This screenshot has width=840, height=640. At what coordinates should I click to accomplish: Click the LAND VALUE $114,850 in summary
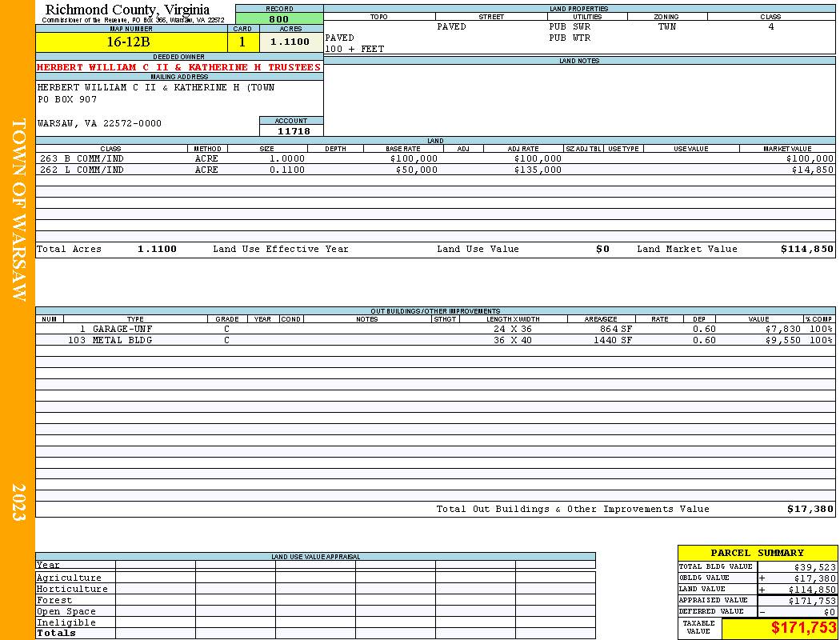[x=812, y=590]
